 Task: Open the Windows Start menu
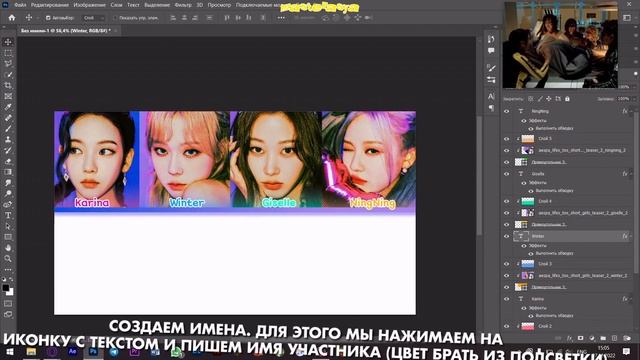pyautogui.click(x=9, y=352)
